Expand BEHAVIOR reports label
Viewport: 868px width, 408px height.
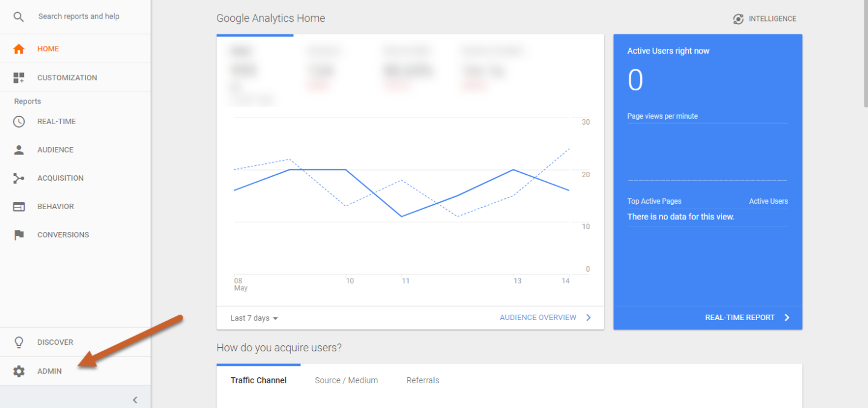[x=55, y=207]
